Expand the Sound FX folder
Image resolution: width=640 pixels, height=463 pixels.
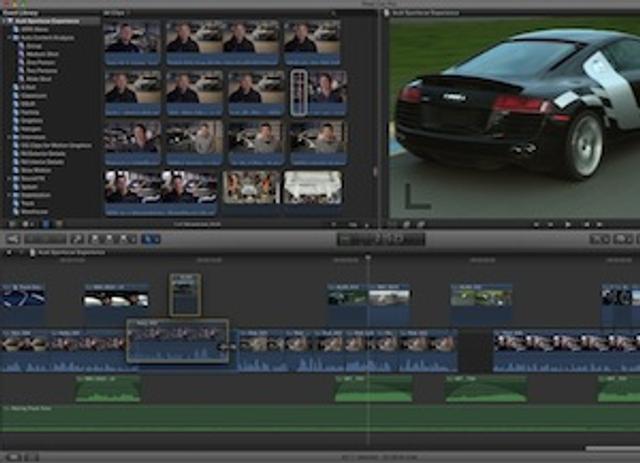pos(9,178)
